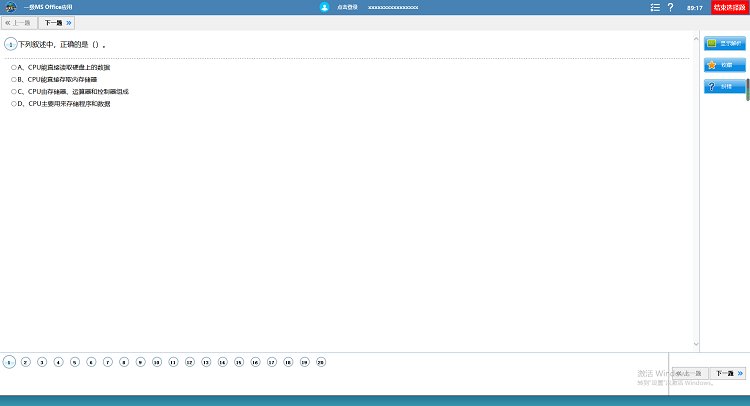Image resolution: width=750 pixels, height=406 pixels.
Task: Jump to question 19 in bottom navigator
Action: pos(305,362)
